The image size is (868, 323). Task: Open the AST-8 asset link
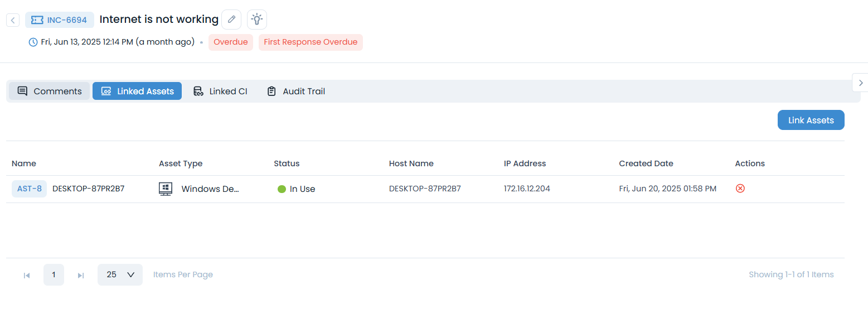(30, 189)
